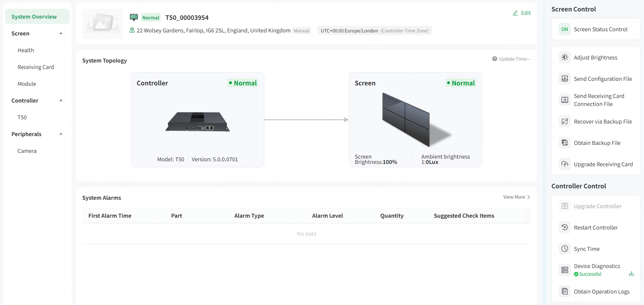Click the device image thumbnail placeholder
Viewport: 644px width, 305px height.
(x=102, y=24)
